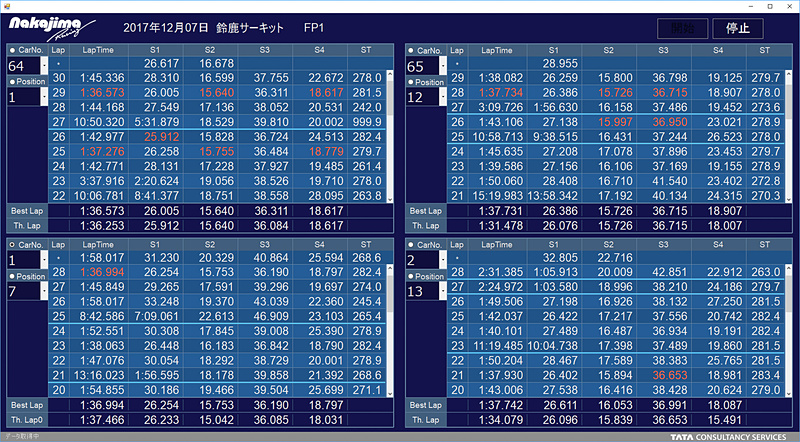The image size is (800, 442).
Task: Click speed trap value 283.4
Action: pyautogui.click(x=766, y=375)
